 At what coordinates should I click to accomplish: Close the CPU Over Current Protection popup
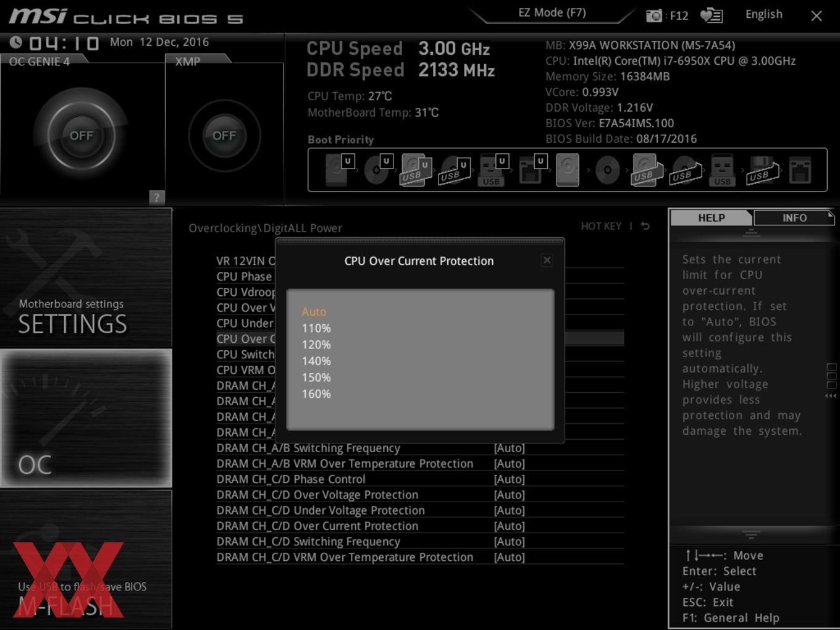click(547, 261)
